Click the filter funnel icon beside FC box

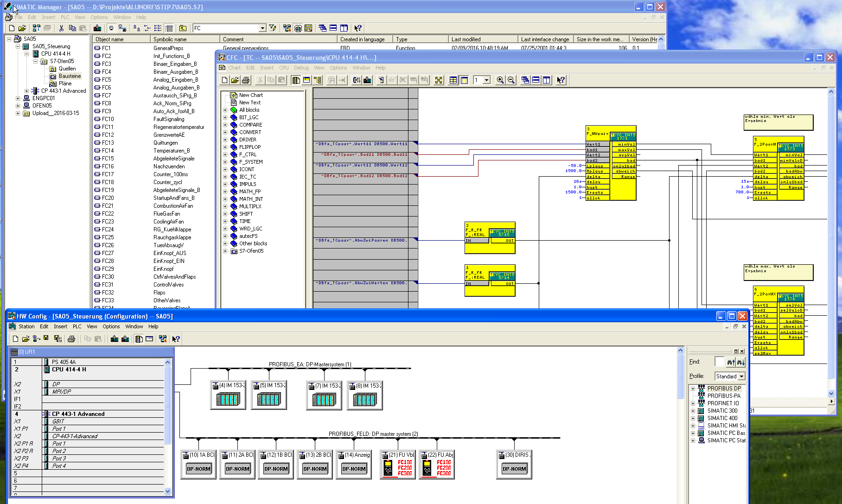click(x=273, y=28)
